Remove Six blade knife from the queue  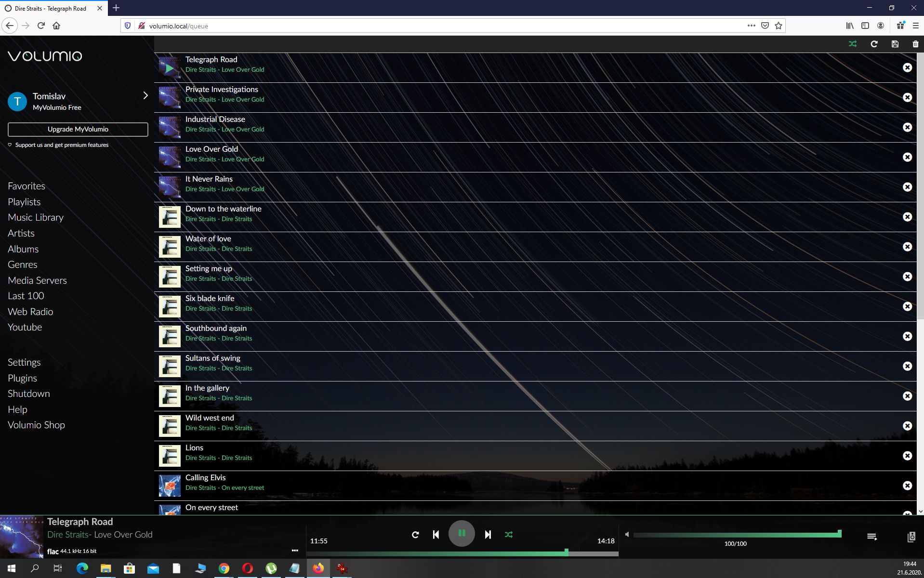click(907, 306)
